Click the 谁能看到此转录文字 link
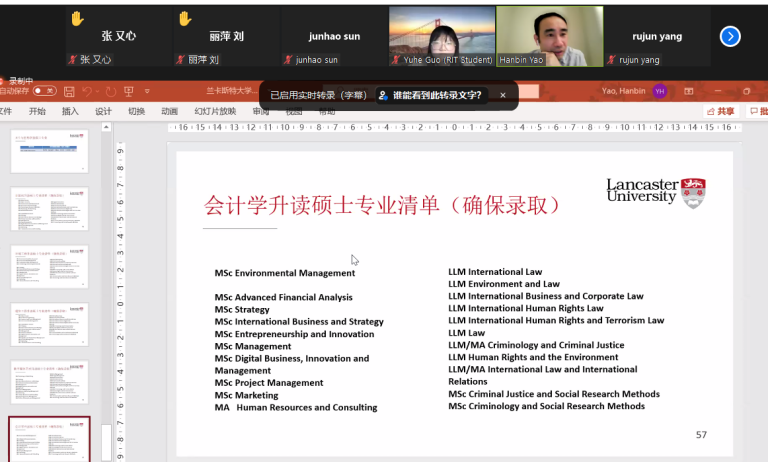 430,95
